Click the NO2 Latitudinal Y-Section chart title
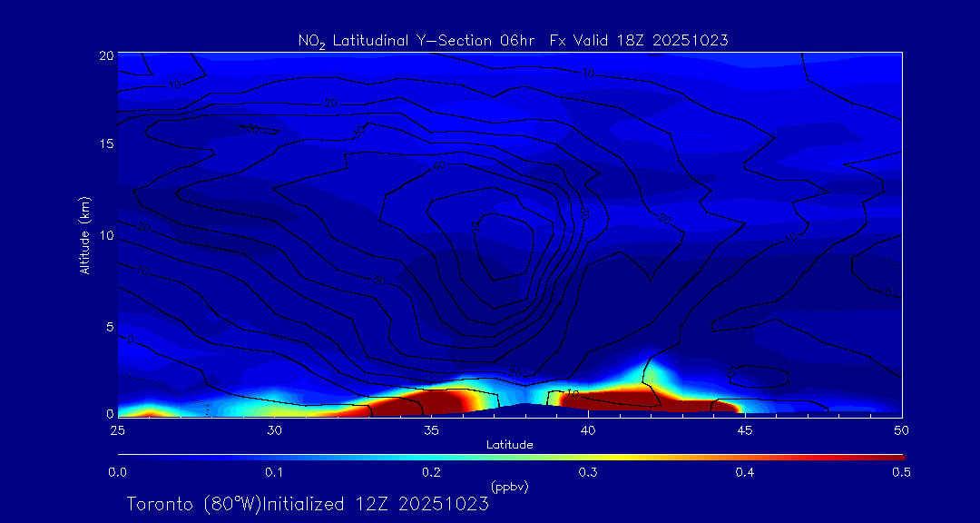The image size is (980, 523). [x=513, y=40]
